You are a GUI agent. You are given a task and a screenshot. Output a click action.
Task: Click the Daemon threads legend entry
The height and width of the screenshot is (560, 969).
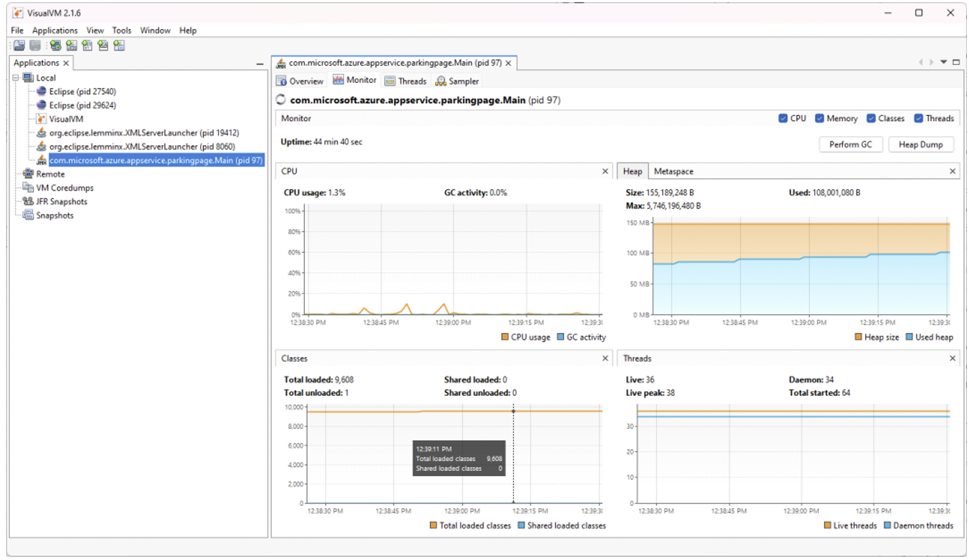(x=919, y=525)
